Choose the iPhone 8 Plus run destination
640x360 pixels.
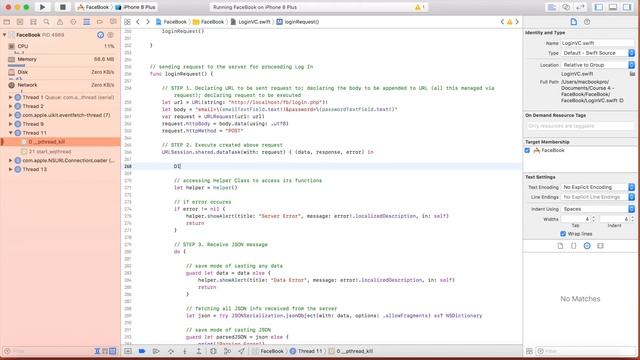tap(136, 7)
